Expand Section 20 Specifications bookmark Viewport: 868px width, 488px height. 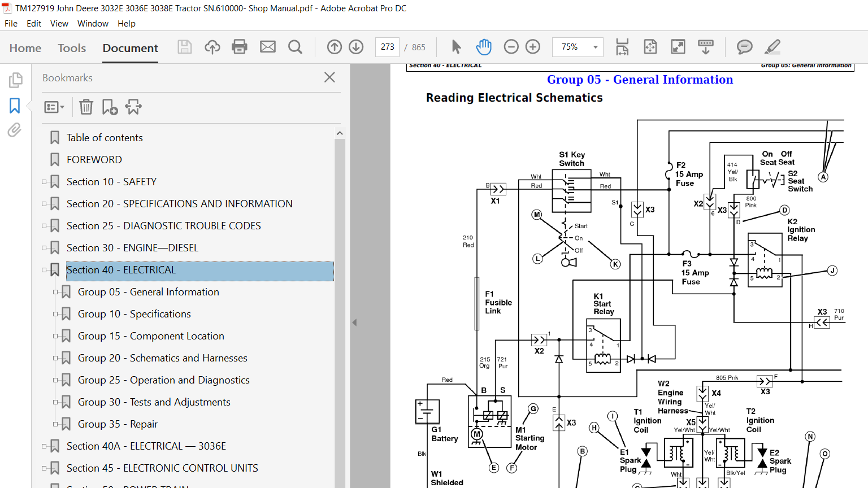coord(45,204)
